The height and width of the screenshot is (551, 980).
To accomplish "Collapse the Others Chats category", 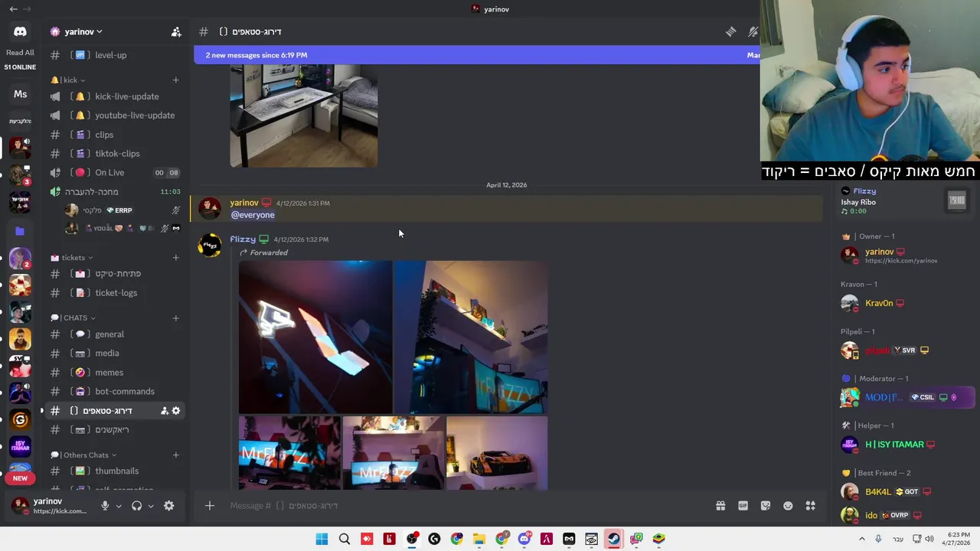I will [x=84, y=455].
